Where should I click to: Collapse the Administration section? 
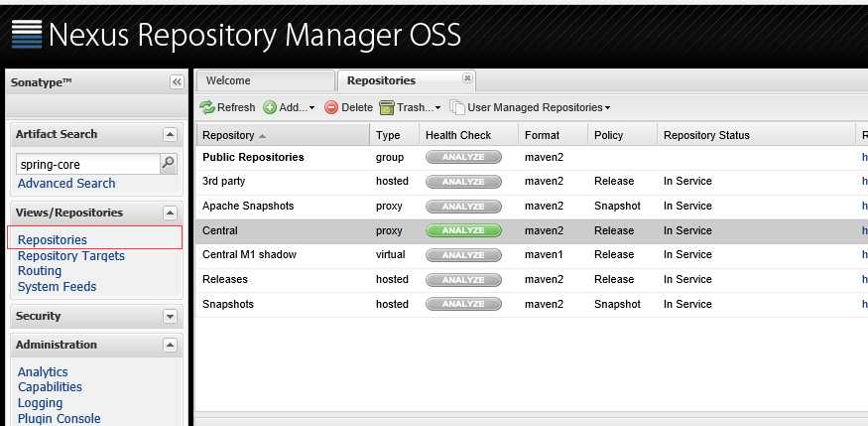tap(170, 345)
